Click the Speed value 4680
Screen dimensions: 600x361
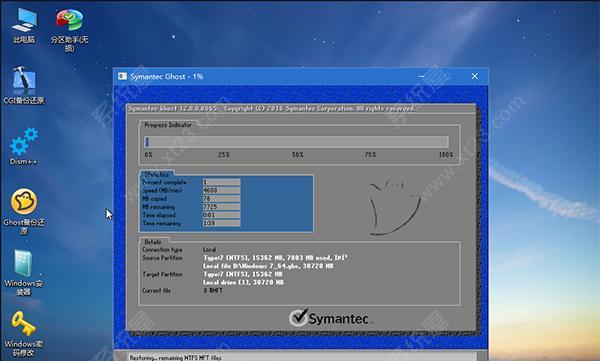tap(221, 190)
